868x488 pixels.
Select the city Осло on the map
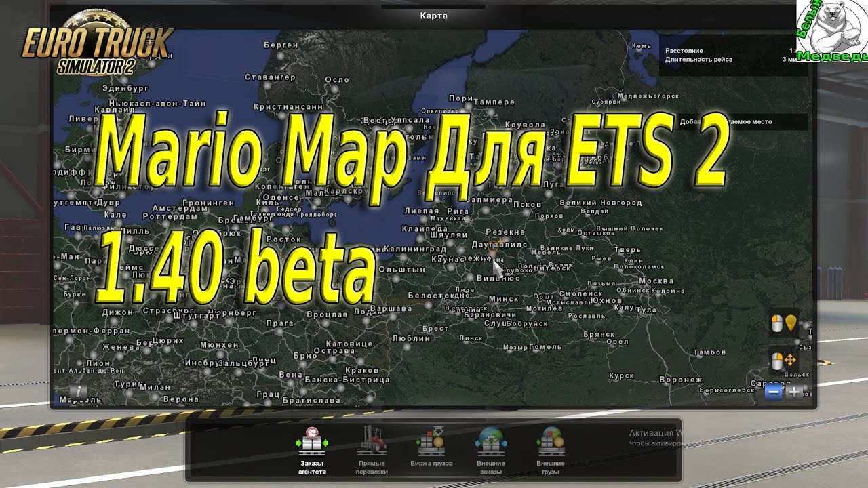pyautogui.click(x=337, y=79)
